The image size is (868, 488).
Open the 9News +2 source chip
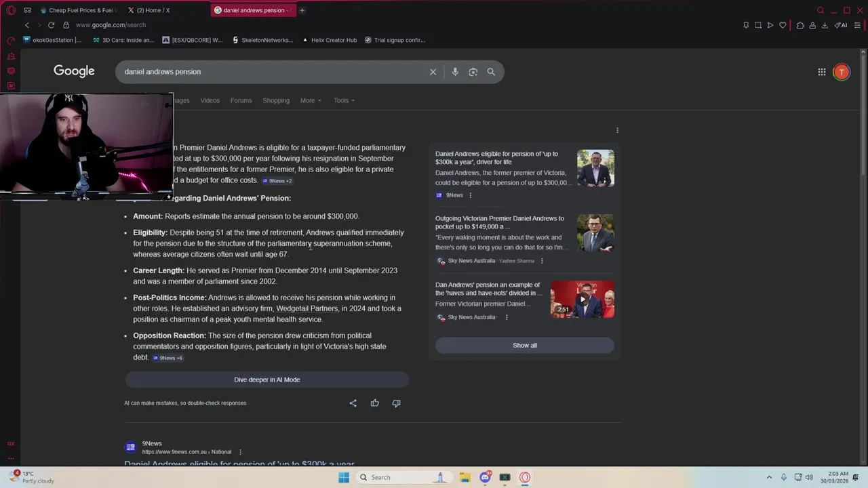[277, 181]
